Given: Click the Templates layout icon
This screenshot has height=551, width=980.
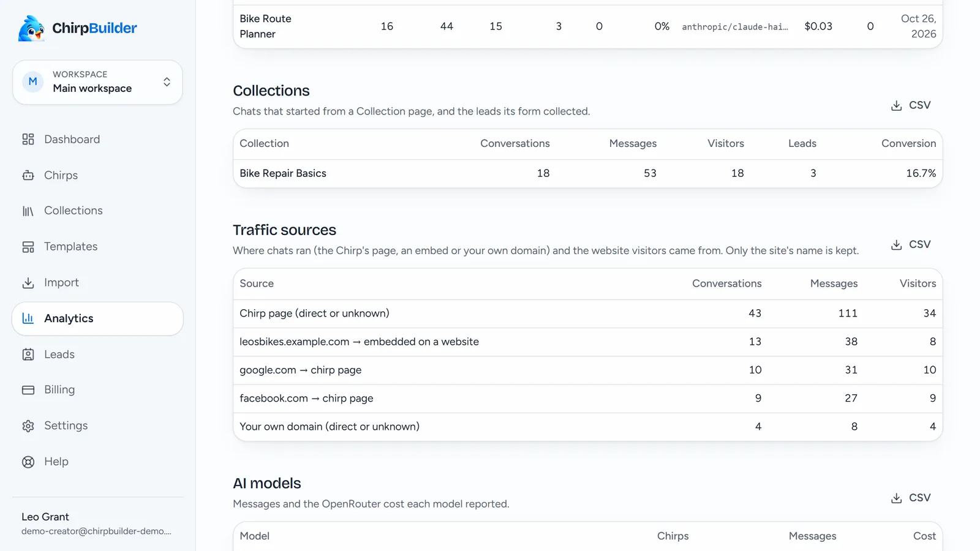Looking at the screenshot, I should pyautogui.click(x=28, y=247).
